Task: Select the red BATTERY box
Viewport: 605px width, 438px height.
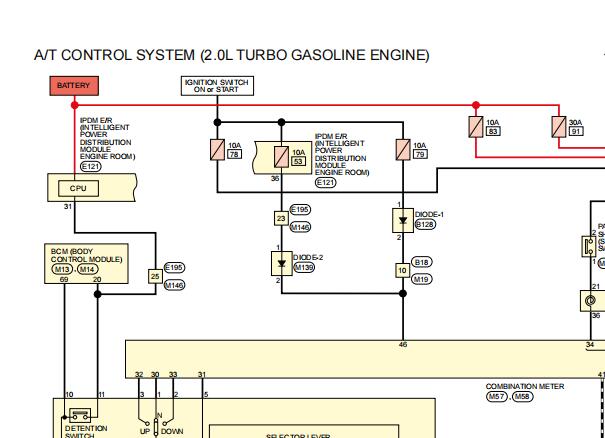Action: point(74,86)
